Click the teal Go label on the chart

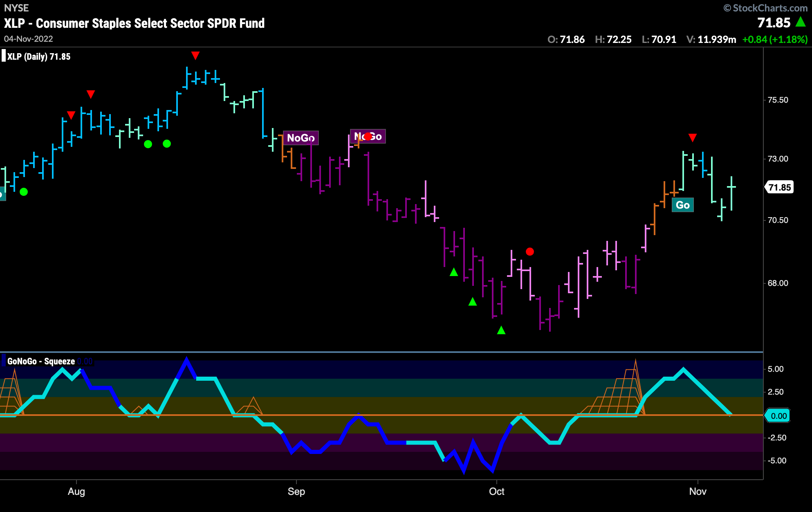pyautogui.click(x=683, y=205)
